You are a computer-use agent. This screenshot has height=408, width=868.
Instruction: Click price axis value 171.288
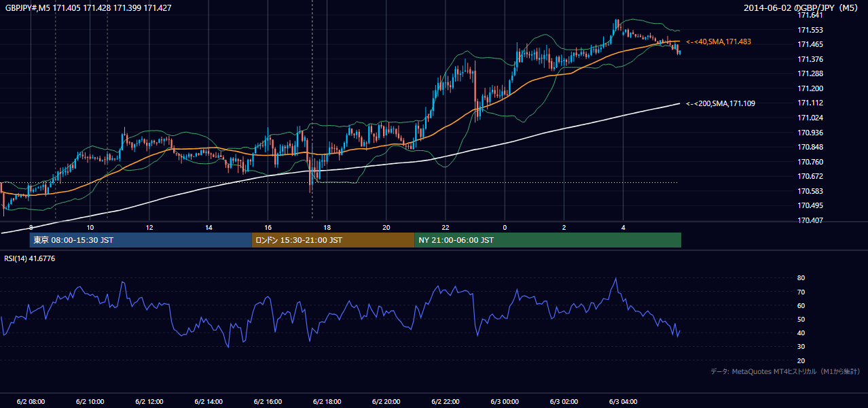pyautogui.click(x=810, y=73)
